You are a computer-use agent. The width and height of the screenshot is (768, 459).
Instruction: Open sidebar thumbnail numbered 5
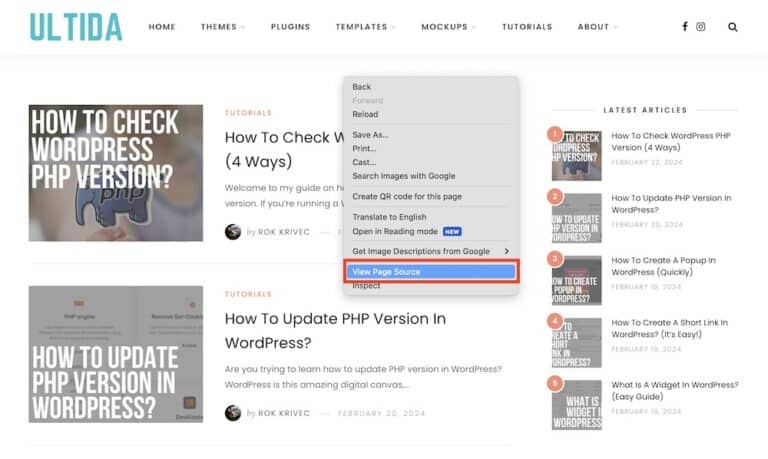576,405
